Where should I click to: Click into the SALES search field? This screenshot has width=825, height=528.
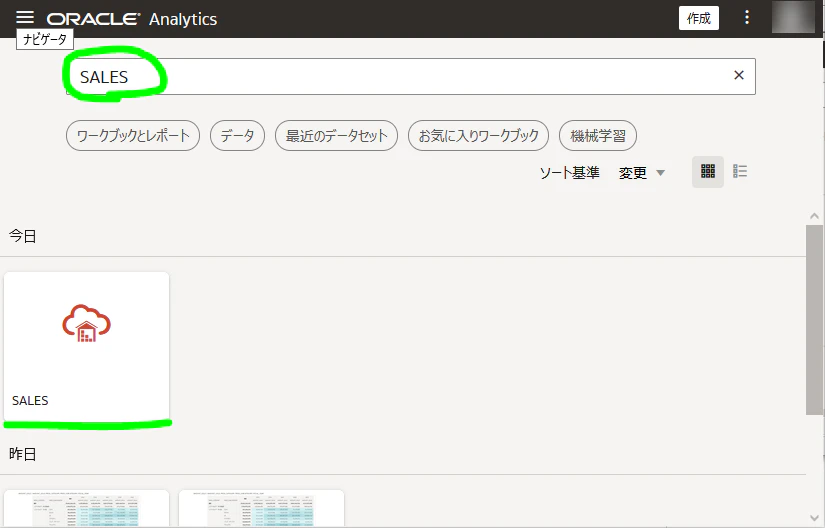410,77
